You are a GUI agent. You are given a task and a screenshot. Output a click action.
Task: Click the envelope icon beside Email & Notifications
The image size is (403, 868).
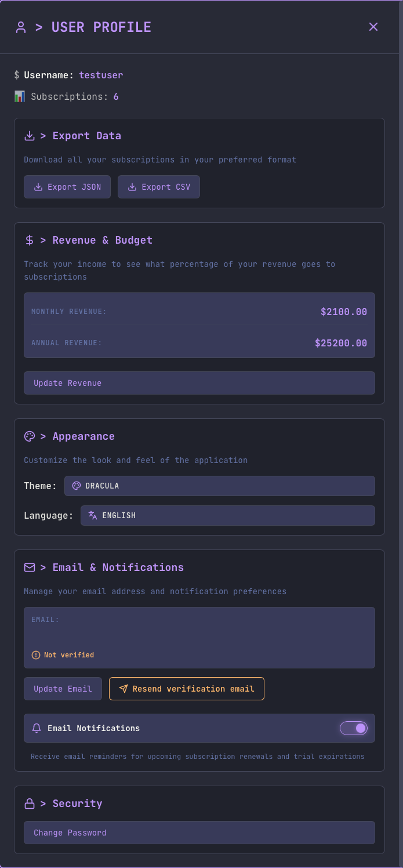point(30,567)
